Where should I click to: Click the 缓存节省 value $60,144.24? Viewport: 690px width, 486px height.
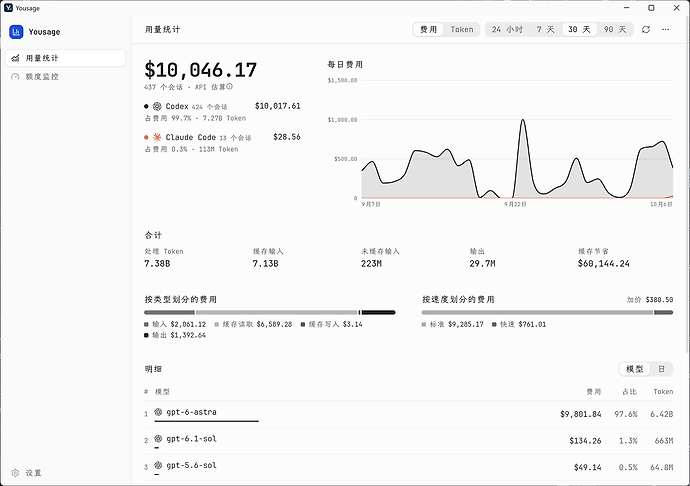(604, 264)
